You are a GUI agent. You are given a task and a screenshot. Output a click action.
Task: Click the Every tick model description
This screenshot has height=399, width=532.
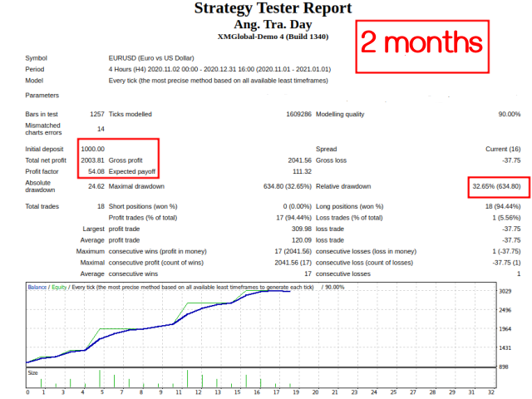click(218, 81)
